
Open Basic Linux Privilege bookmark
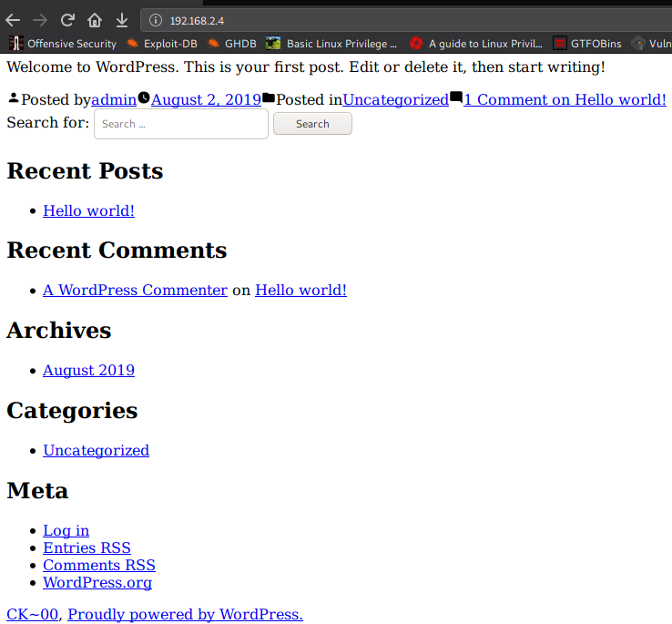tap(331, 44)
